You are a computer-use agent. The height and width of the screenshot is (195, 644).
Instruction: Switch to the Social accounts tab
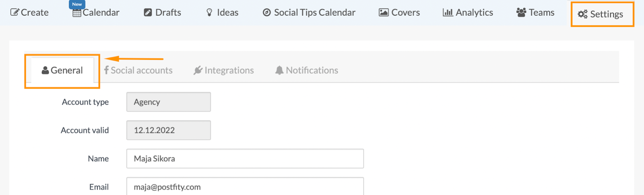pos(138,70)
